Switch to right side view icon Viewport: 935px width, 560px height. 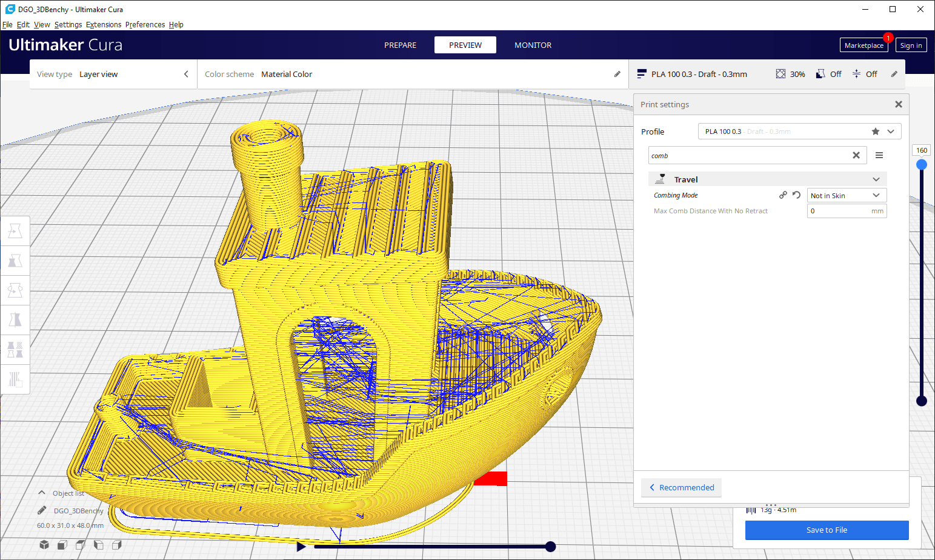point(117,545)
